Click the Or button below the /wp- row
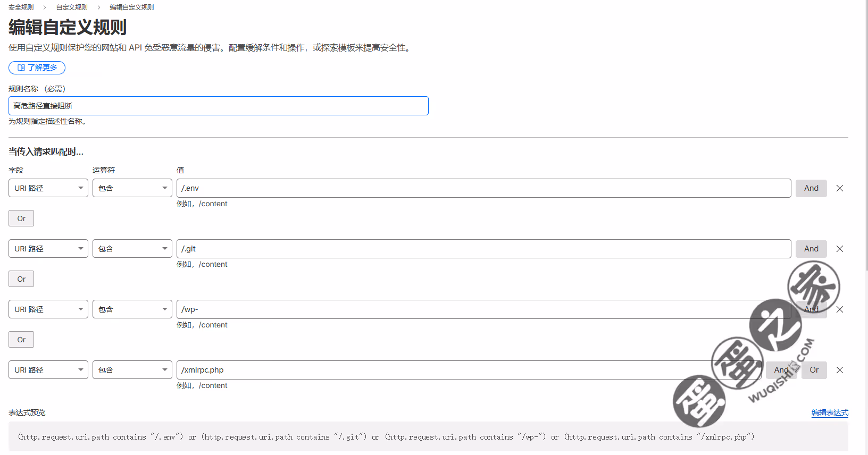The image size is (868, 455). [21, 340]
